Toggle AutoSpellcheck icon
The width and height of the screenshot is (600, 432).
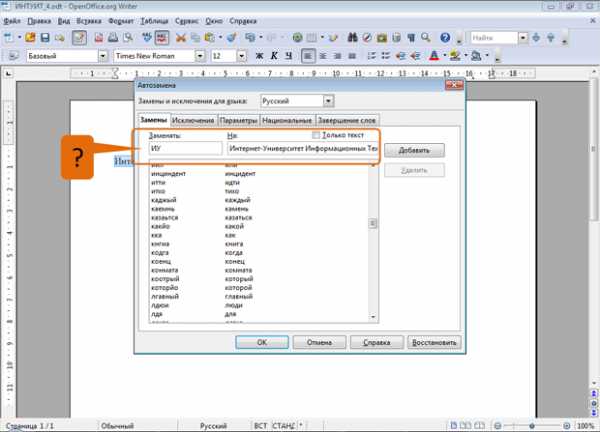click(162, 37)
